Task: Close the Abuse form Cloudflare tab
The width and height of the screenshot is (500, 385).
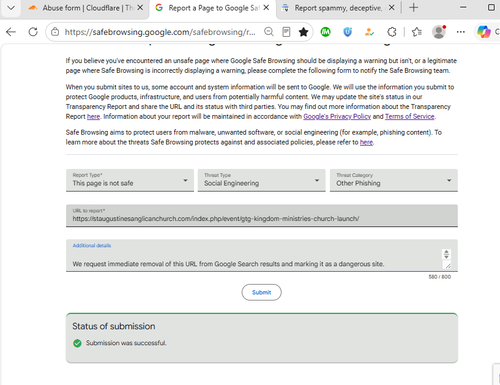Action: (140, 8)
